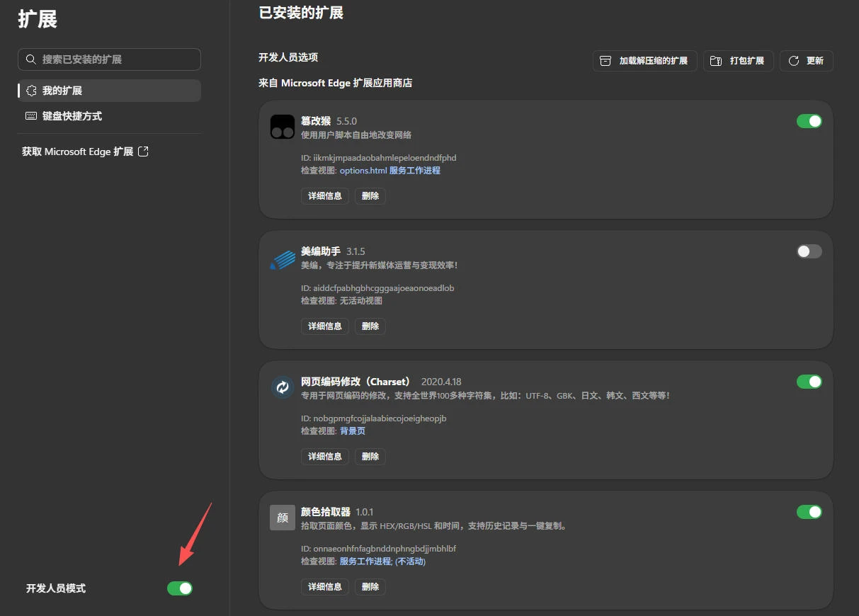Screen dimensions: 859x616
Task: Click 删除 for 篡改猴
Action: pyautogui.click(x=370, y=196)
